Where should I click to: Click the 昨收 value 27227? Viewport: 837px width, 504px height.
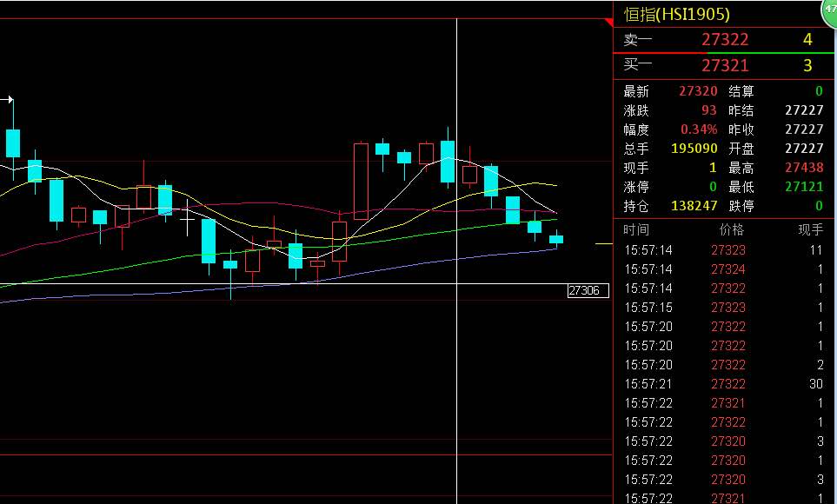pyautogui.click(x=804, y=129)
